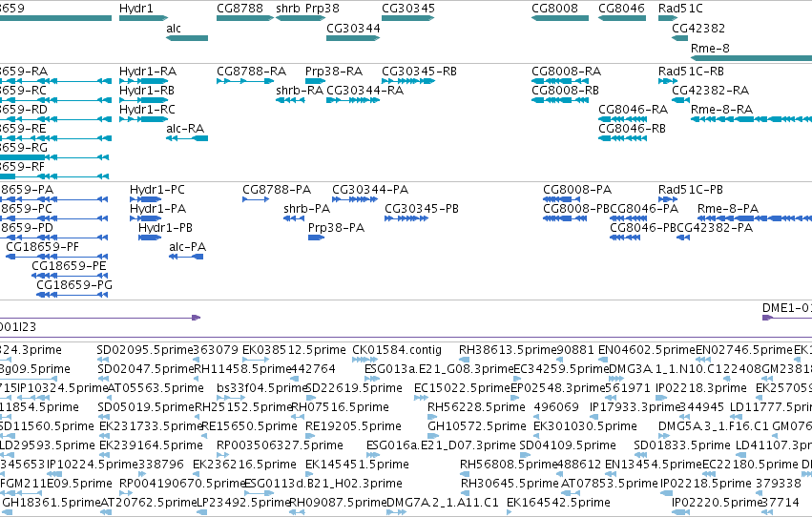This screenshot has width=812, height=517.
Task: Select the DME1 purple feature label
Action: (786, 308)
